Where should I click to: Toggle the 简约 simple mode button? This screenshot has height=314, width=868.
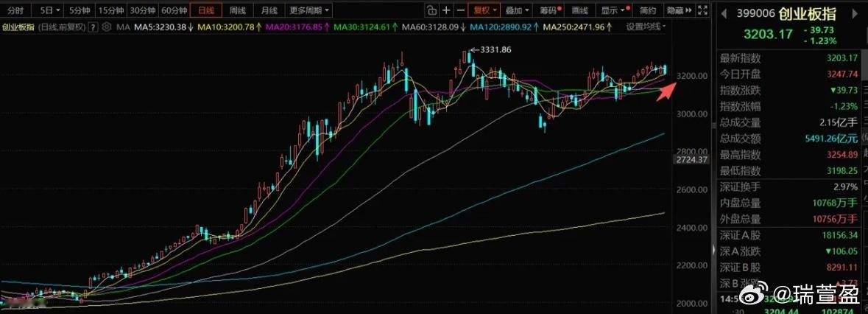click(648, 10)
